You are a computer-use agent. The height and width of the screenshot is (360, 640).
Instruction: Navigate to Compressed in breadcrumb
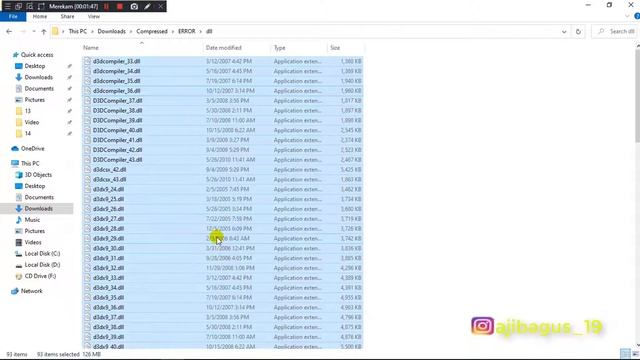tap(152, 31)
